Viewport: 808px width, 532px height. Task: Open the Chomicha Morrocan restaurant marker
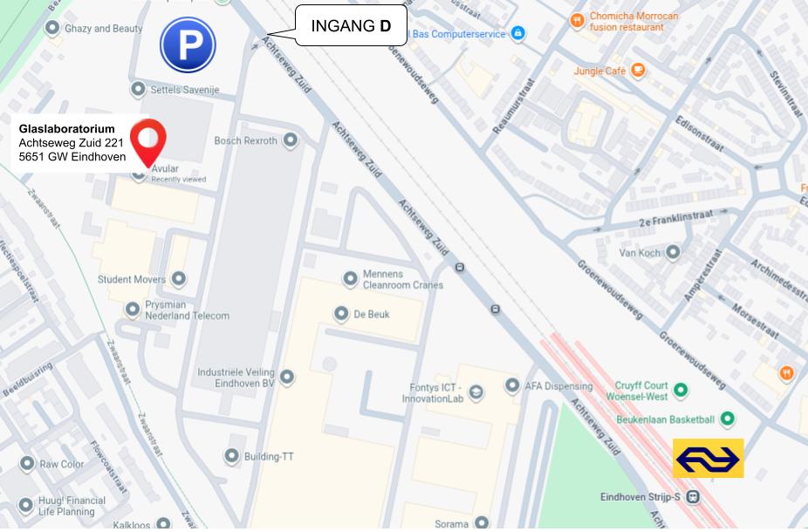(x=577, y=21)
